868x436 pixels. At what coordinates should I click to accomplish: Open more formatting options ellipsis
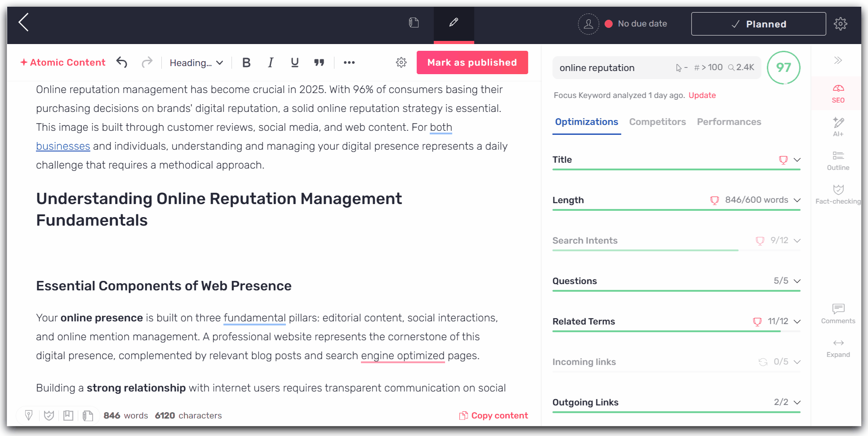pos(349,62)
